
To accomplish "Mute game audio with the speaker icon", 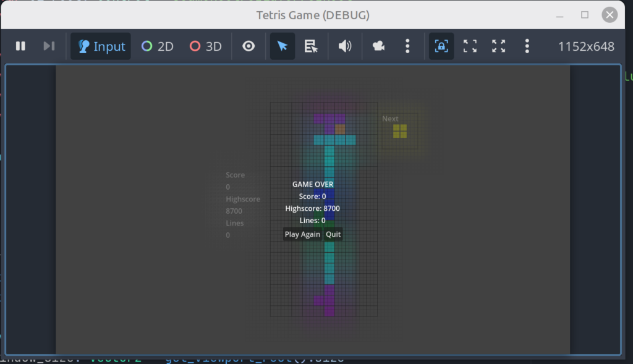I will [345, 46].
